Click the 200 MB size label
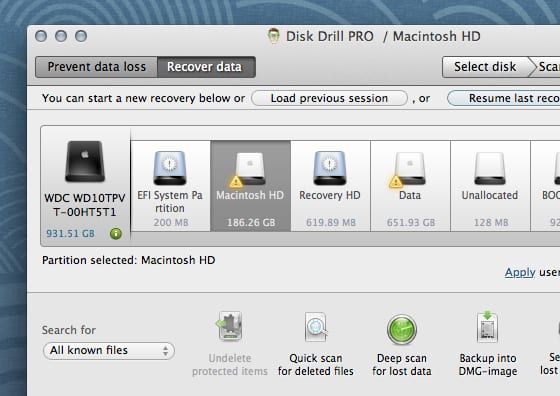Screen dimensions: 560x396 point(171,222)
